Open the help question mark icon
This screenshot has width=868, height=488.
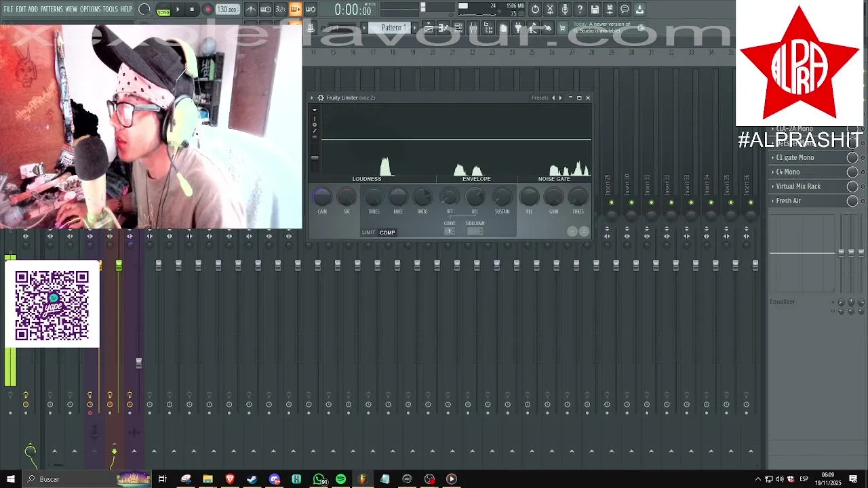pos(580,9)
